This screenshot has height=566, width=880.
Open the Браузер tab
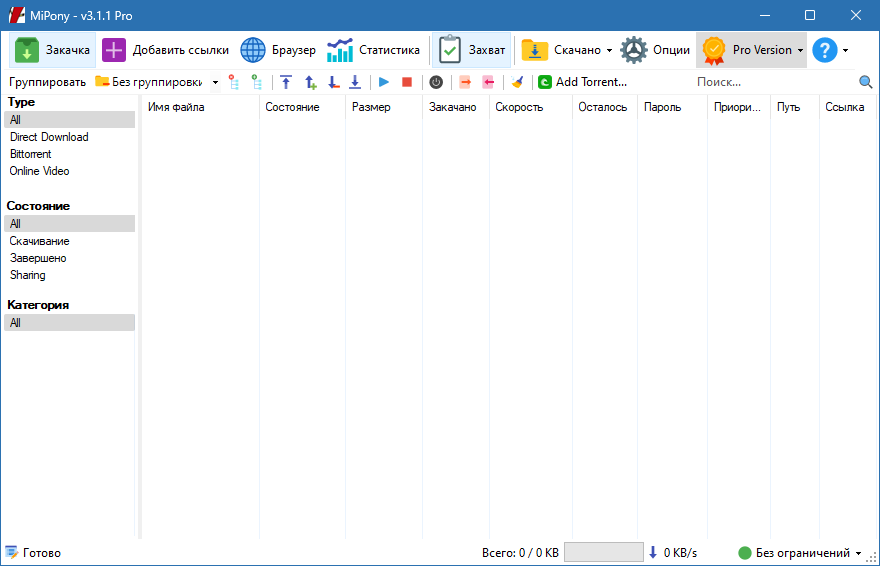278,50
